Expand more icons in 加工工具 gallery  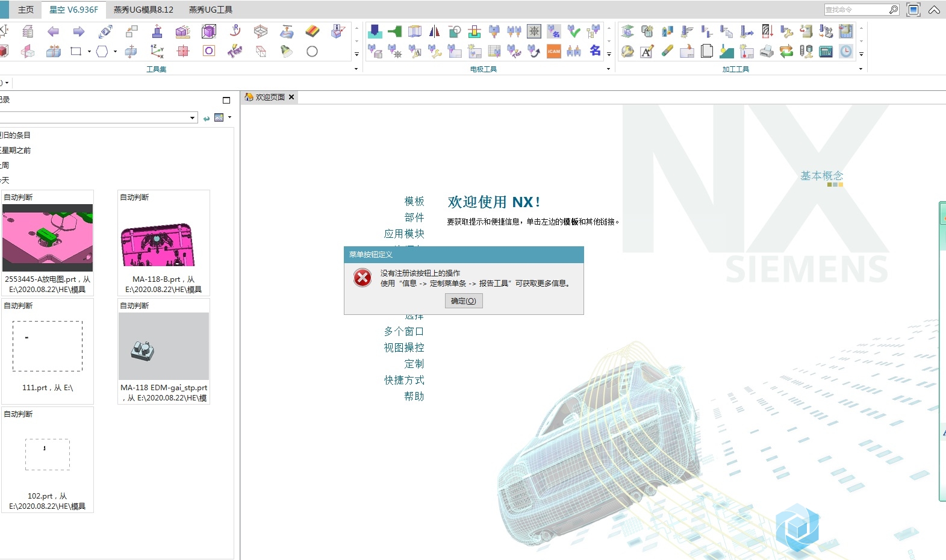tap(861, 54)
